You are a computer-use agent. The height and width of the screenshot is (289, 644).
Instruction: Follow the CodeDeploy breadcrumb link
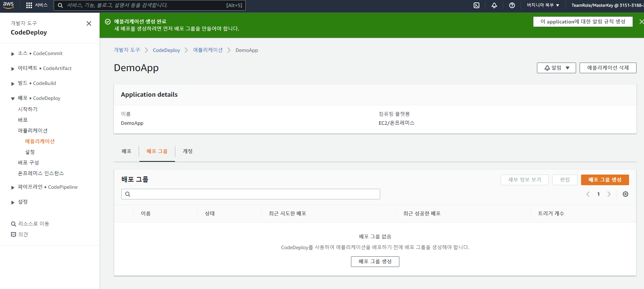166,50
